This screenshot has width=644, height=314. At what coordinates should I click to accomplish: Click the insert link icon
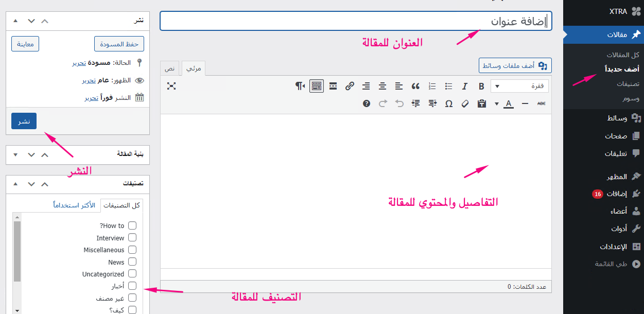click(x=350, y=86)
